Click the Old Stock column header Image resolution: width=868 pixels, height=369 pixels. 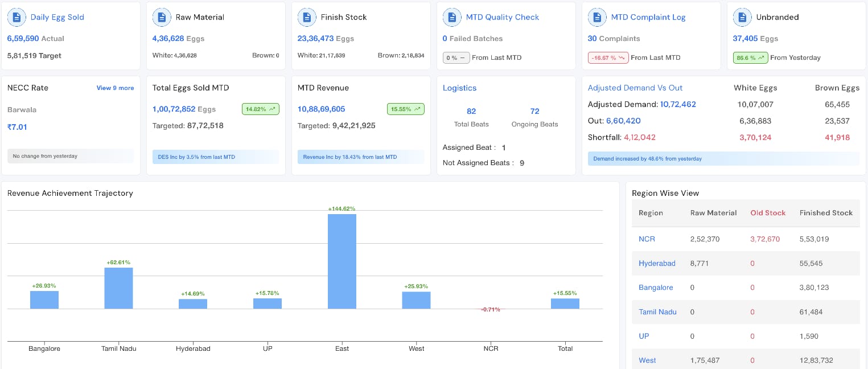coord(768,213)
